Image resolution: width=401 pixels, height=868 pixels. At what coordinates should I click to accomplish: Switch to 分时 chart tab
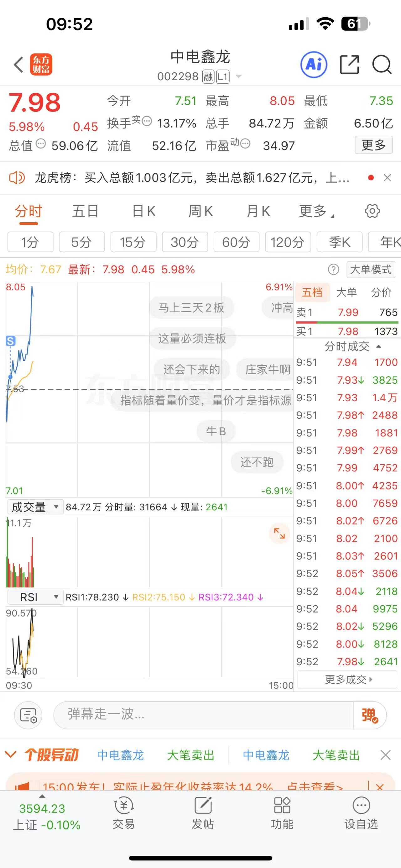(x=28, y=212)
